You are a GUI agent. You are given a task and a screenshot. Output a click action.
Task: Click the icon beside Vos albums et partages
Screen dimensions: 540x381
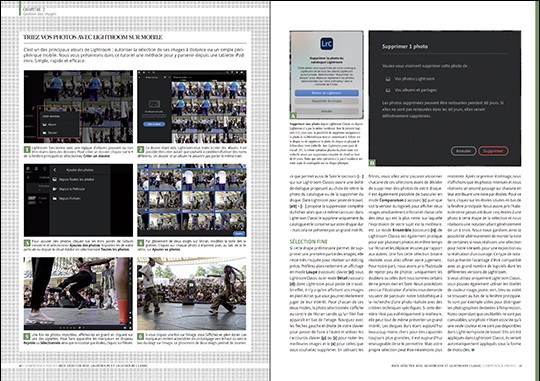tap(388, 90)
